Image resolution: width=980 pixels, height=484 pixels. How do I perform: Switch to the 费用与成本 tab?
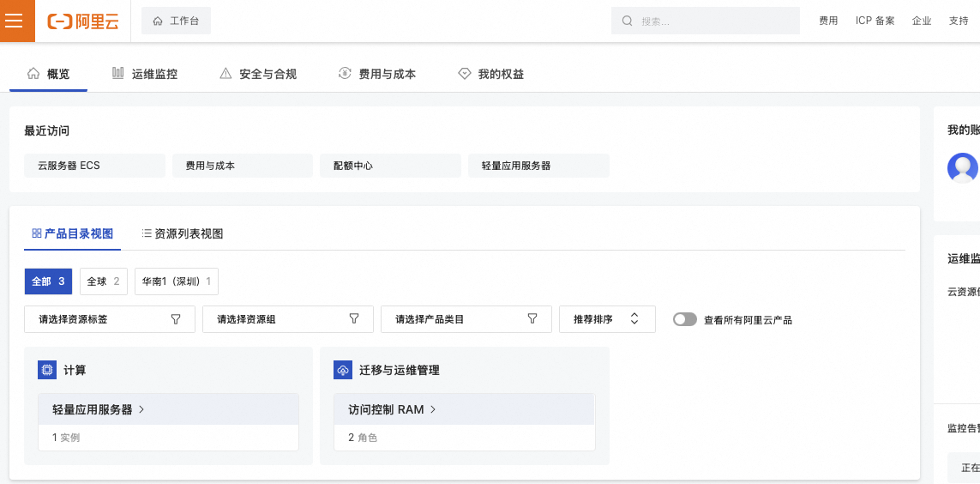pos(377,74)
